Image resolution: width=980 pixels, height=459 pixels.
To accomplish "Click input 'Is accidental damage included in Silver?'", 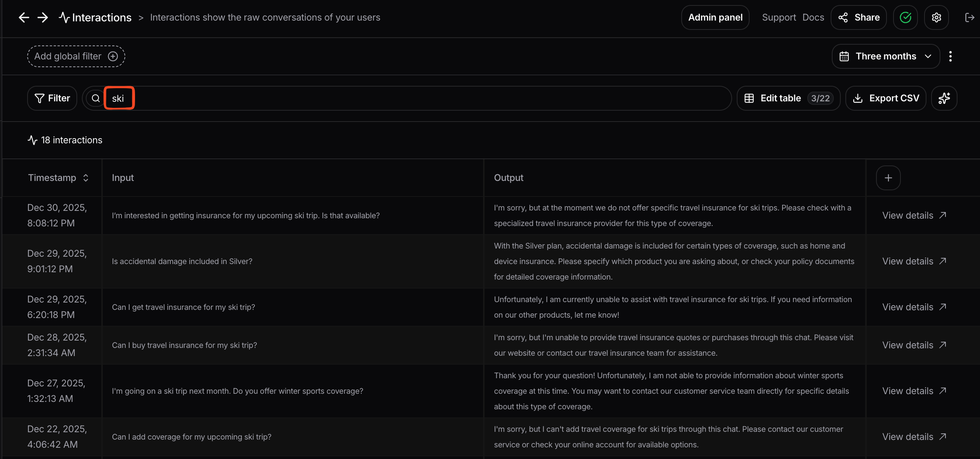I will pyautogui.click(x=182, y=261).
